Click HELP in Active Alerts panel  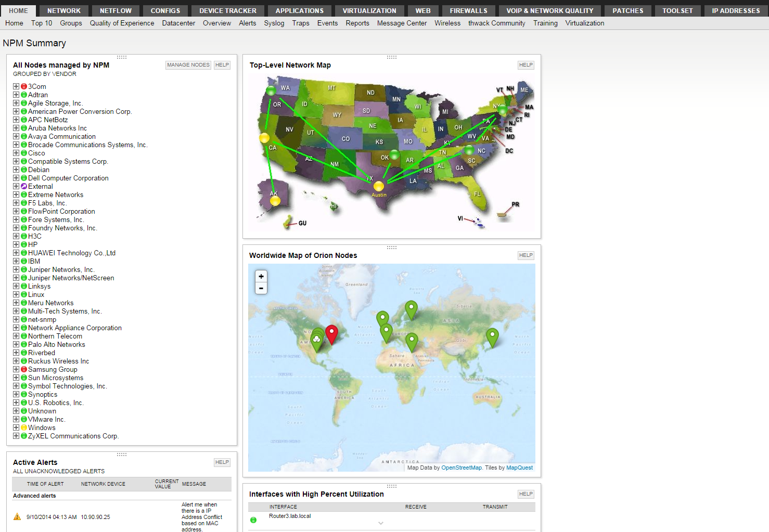click(222, 462)
